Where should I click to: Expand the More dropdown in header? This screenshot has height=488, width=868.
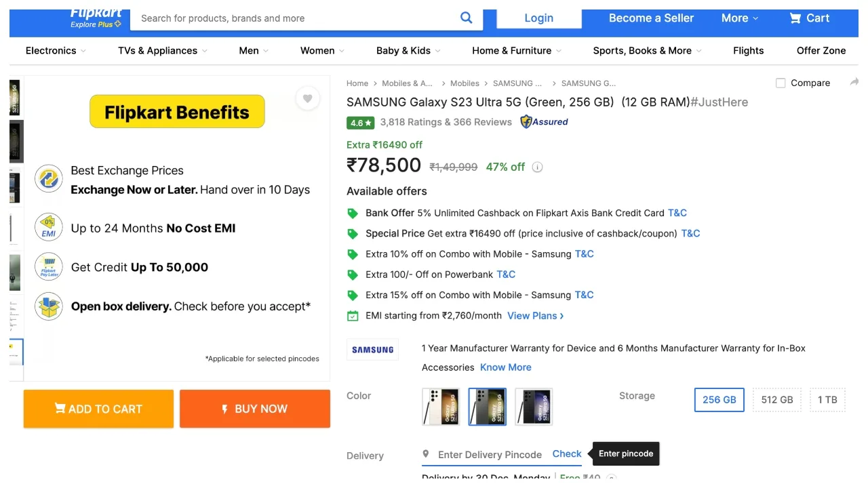pyautogui.click(x=740, y=18)
